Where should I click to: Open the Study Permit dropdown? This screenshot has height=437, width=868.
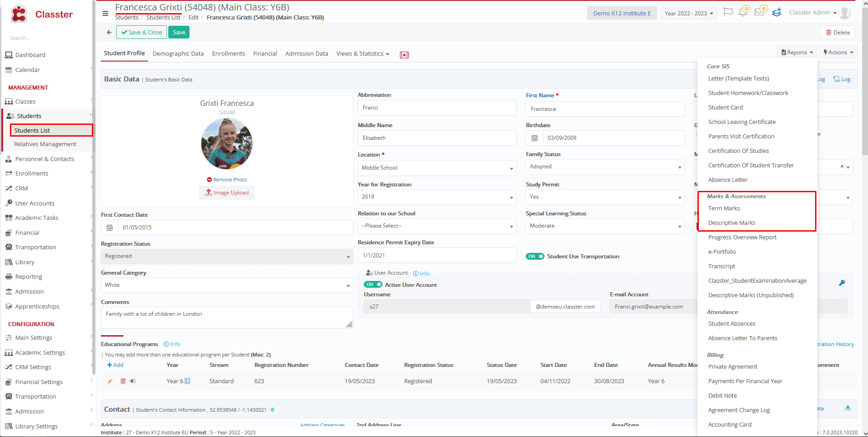tap(605, 197)
